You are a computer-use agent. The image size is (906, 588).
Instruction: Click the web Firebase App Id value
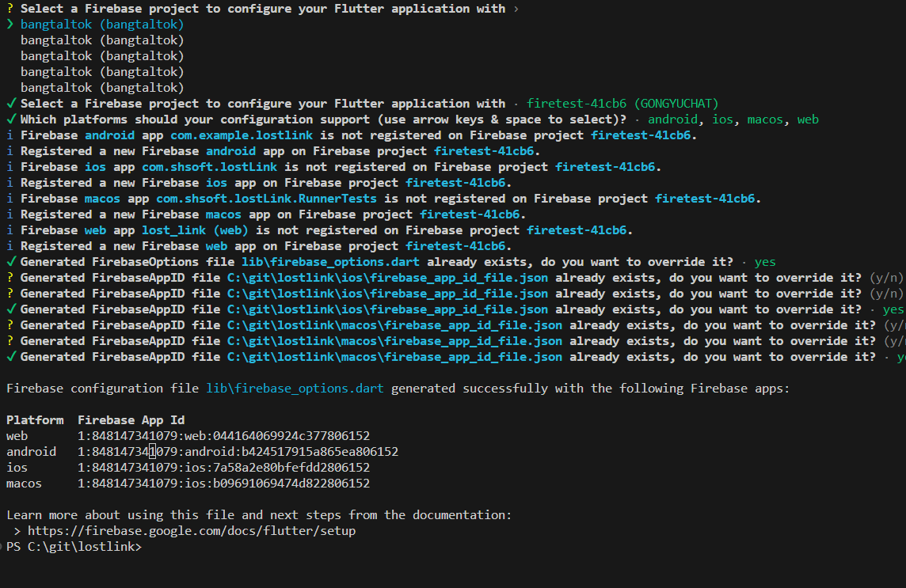(x=223, y=435)
